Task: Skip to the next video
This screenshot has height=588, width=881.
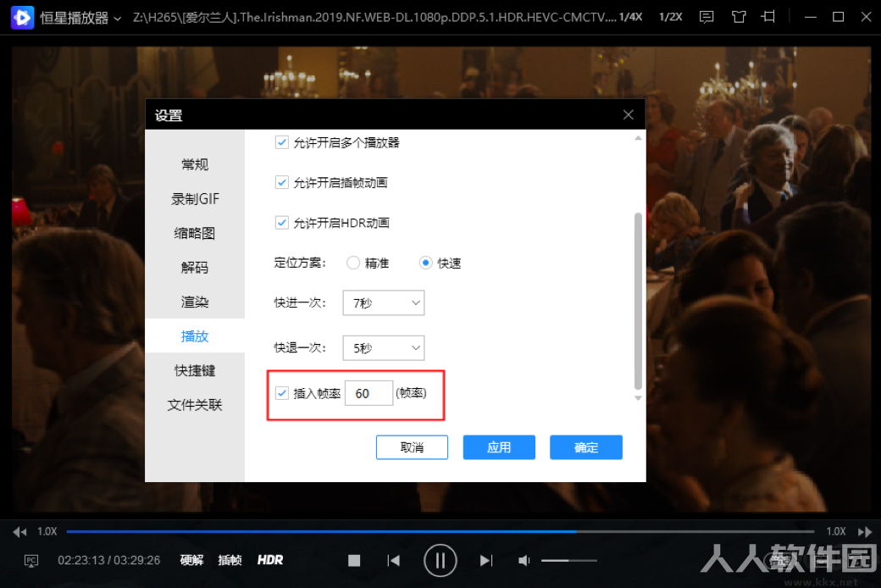Action: pyautogui.click(x=486, y=560)
